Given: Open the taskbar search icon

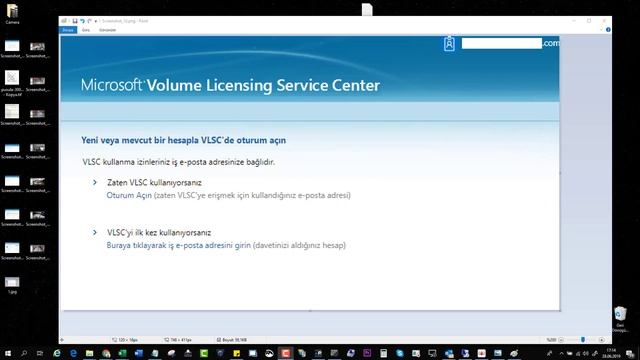Looking at the screenshot, I should [x=24, y=353].
